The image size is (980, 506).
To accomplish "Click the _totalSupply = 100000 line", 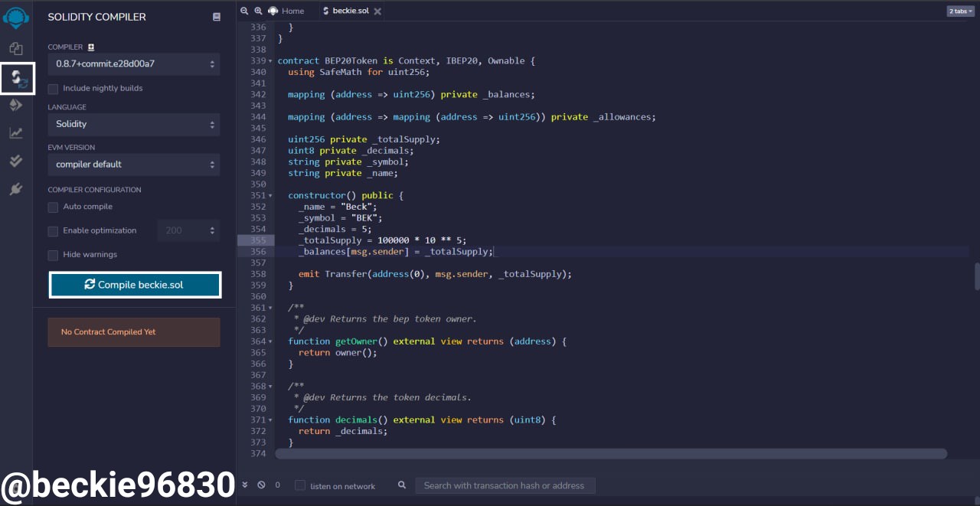I will point(382,240).
